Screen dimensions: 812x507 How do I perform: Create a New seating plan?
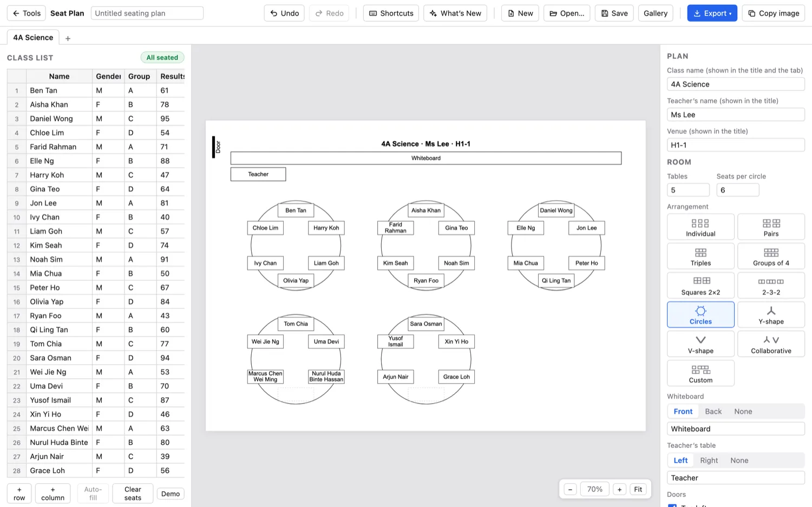520,13
